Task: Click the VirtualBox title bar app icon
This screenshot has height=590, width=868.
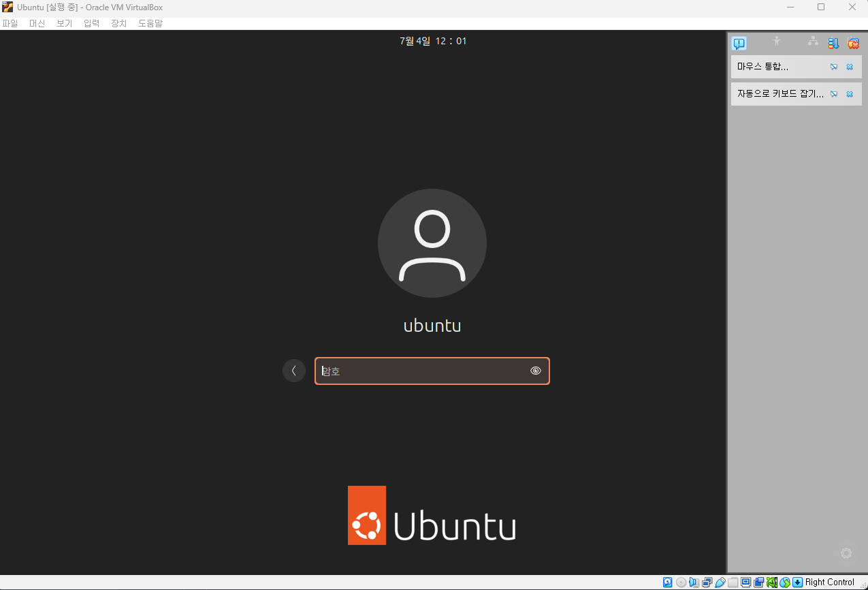Action: pyautogui.click(x=7, y=7)
